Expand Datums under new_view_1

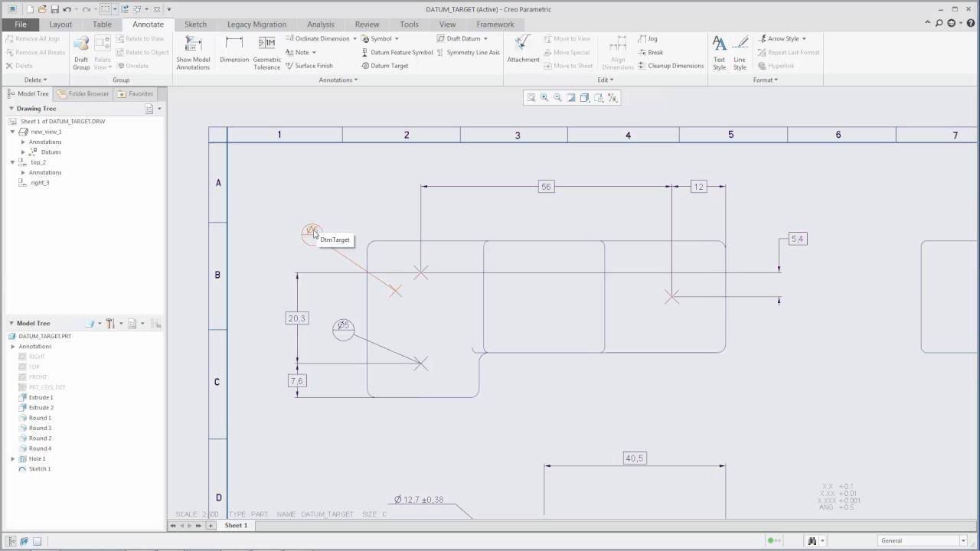(x=23, y=152)
